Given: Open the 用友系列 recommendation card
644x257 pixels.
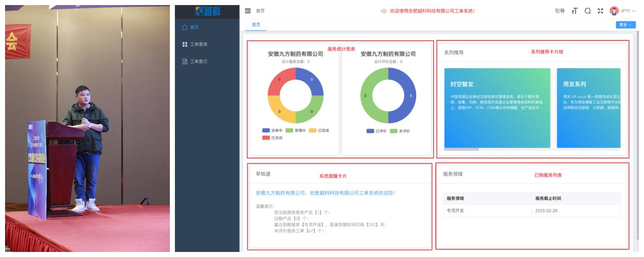Looking at the screenshot, I should (x=589, y=108).
